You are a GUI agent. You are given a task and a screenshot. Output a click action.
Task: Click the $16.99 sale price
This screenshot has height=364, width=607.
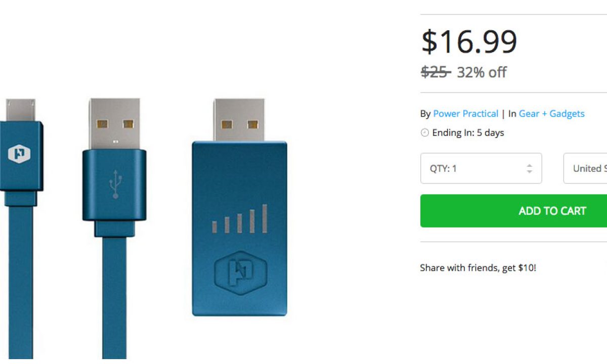[x=469, y=41]
